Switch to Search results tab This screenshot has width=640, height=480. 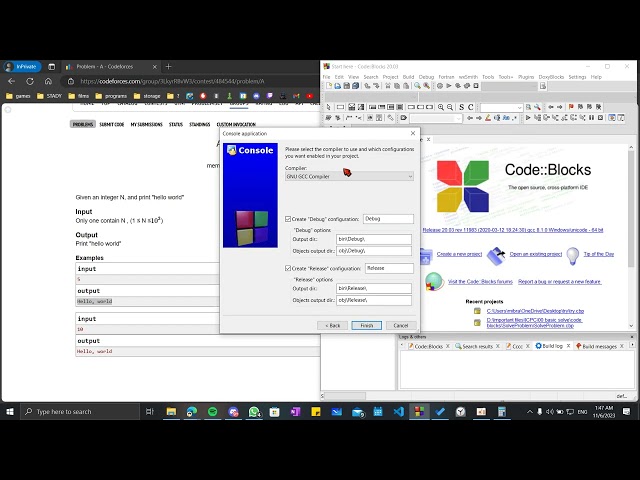(x=477, y=346)
